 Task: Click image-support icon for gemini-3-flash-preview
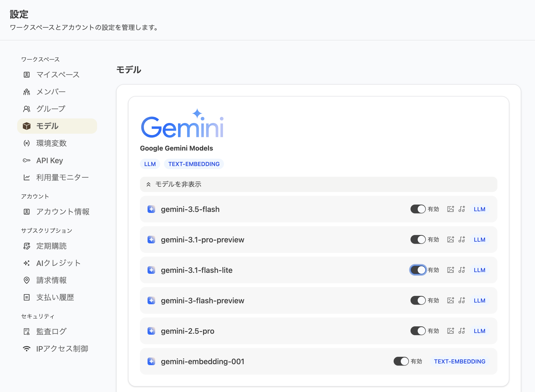[451, 300]
